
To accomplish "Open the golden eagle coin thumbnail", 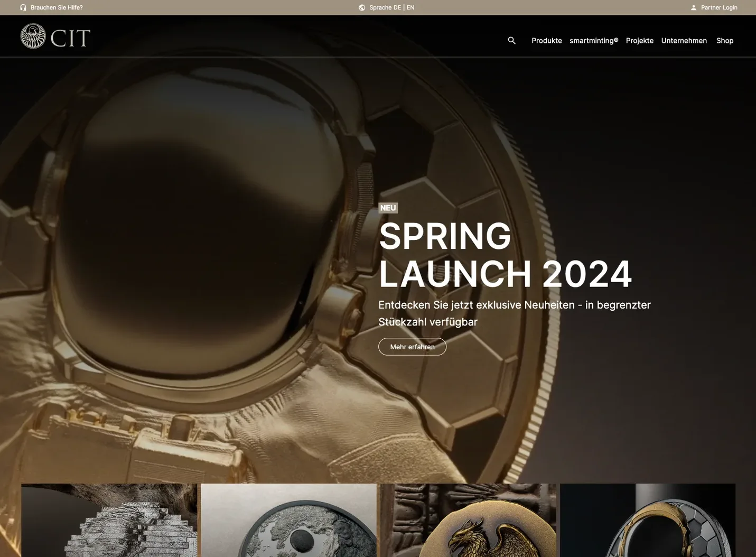I will (468, 520).
